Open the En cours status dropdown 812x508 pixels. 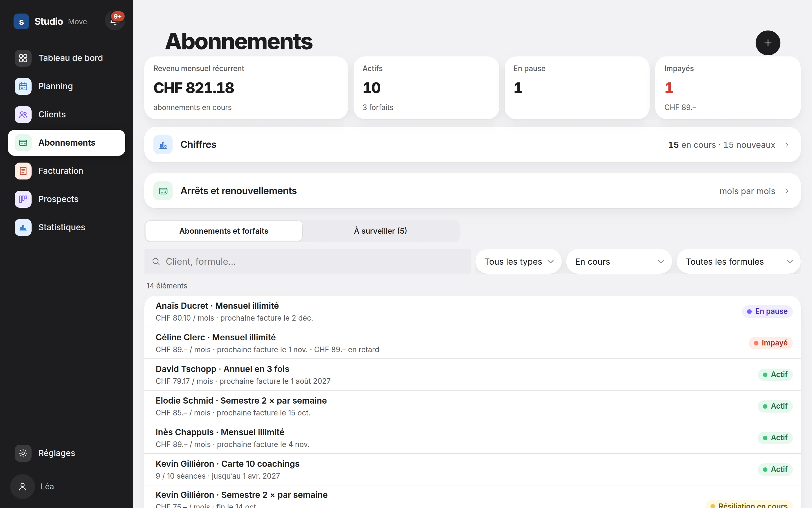pyautogui.click(x=619, y=261)
